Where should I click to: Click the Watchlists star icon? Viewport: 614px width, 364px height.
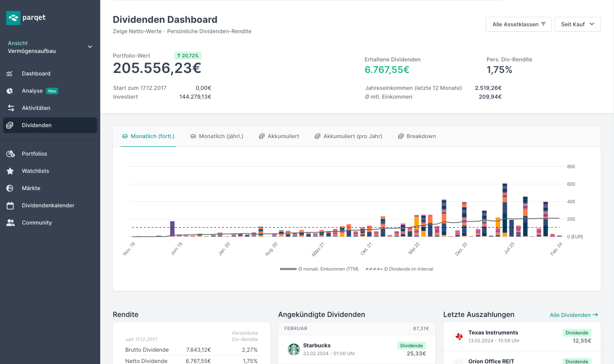tap(10, 171)
